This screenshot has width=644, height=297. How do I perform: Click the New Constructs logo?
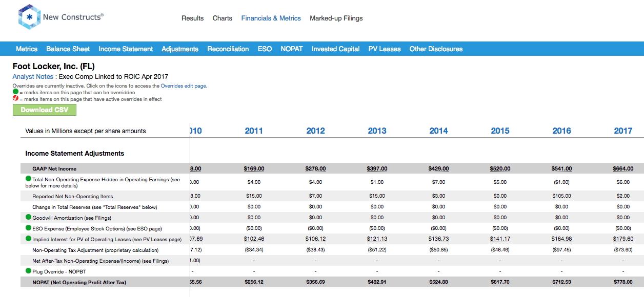[x=61, y=17]
